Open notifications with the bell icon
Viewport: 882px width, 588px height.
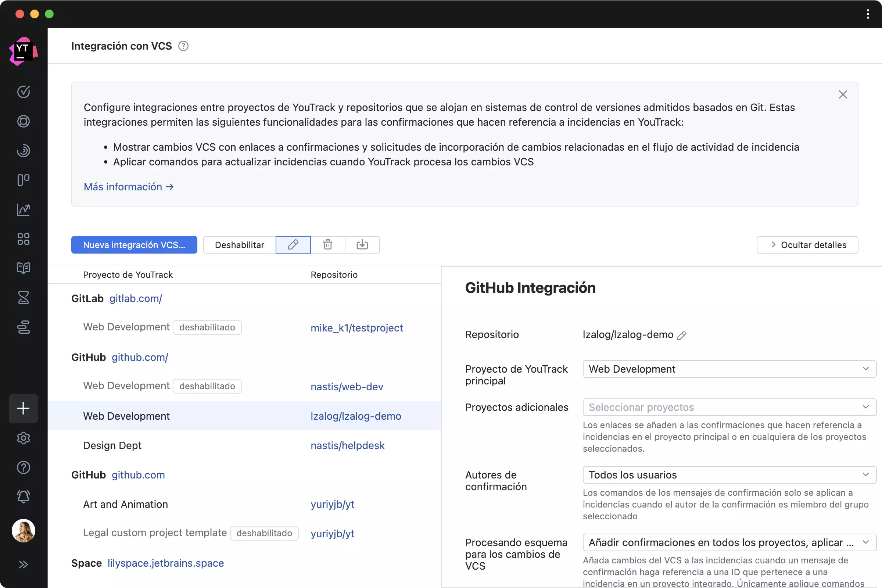(x=23, y=496)
